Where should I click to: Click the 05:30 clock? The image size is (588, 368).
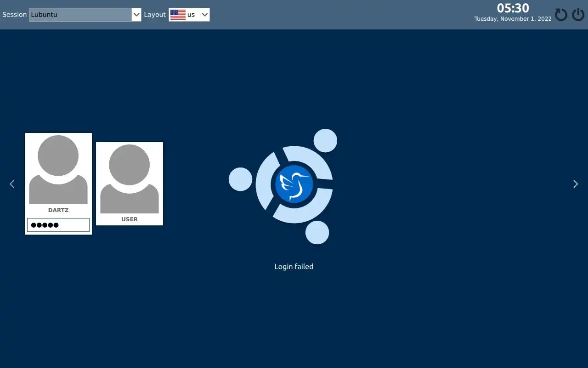coord(513,8)
